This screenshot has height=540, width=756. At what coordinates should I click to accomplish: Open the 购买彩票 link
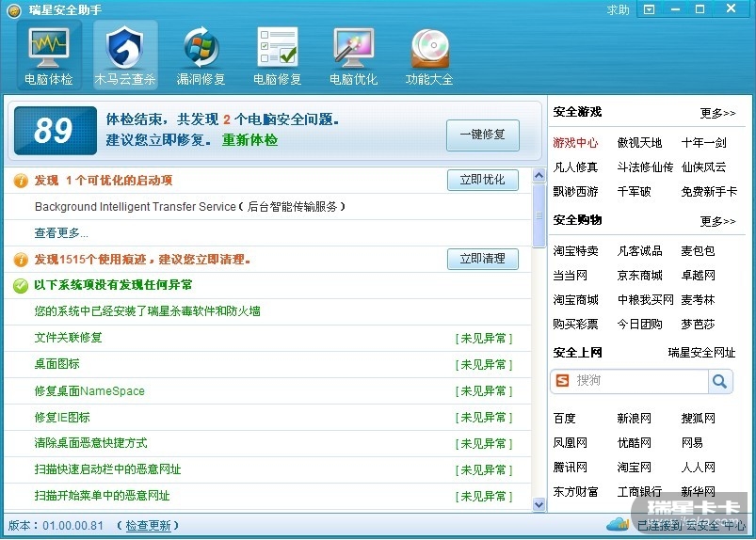(x=575, y=325)
